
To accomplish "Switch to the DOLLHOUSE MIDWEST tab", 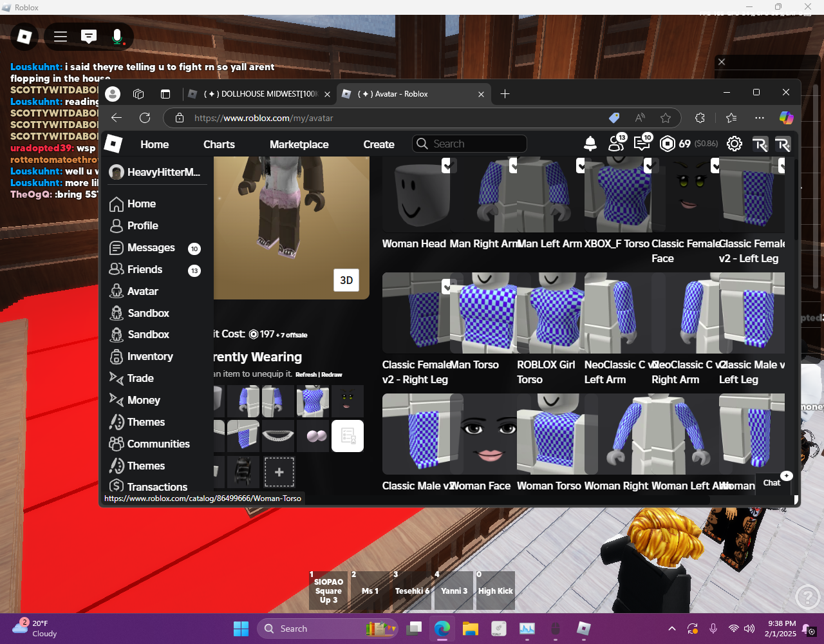I will point(260,94).
